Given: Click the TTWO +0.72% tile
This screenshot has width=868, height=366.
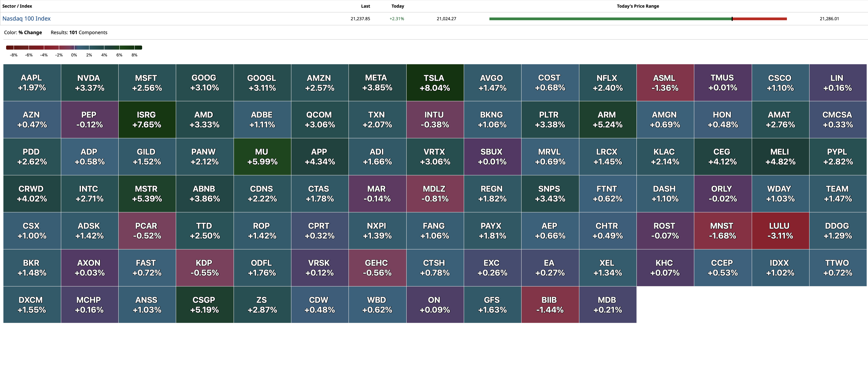Looking at the screenshot, I should pyautogui.click(x=838, y=268).
